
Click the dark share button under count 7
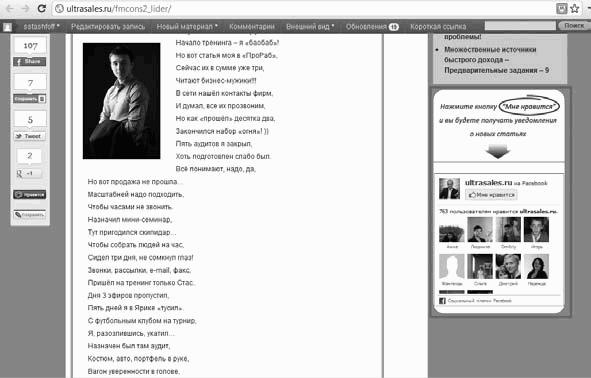tap(29, 99)
